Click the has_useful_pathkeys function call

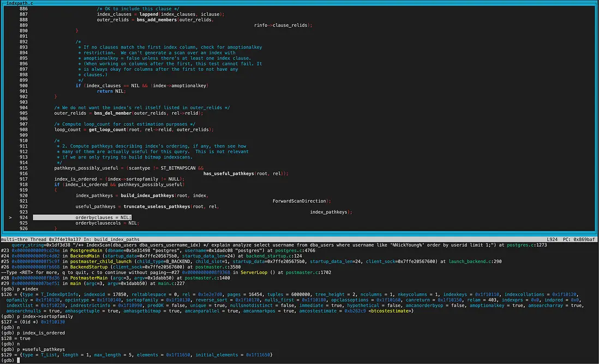pyautogui.click(x=229, y=174)
